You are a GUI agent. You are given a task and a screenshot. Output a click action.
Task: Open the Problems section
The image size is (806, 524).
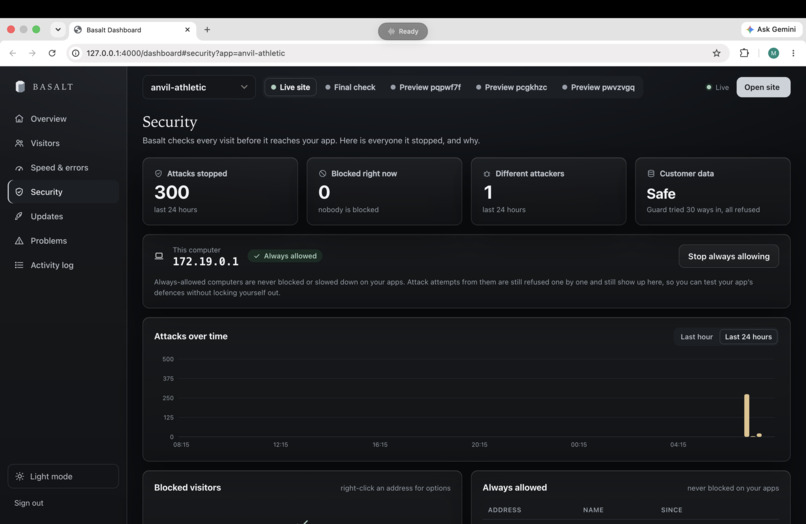click(x=63, y=241)
